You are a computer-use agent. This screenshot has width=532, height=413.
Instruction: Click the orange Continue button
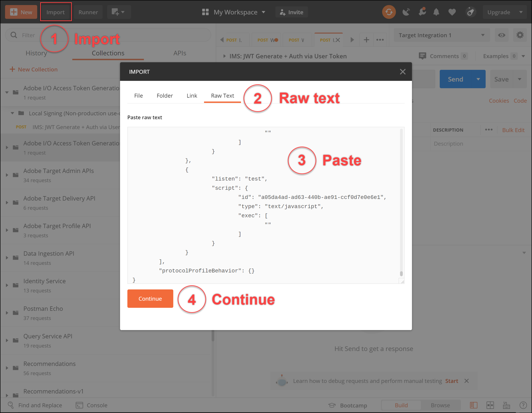click(150, 299)
